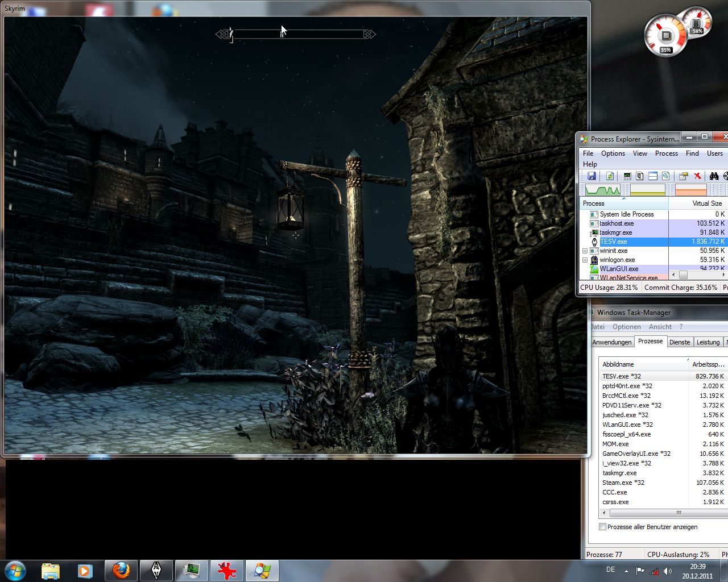Image resolution: width=728 pixels, height=582 pixels.
Task: Switch to the Dienste tab
Action: pyautogui.click(x=679, y=342)
